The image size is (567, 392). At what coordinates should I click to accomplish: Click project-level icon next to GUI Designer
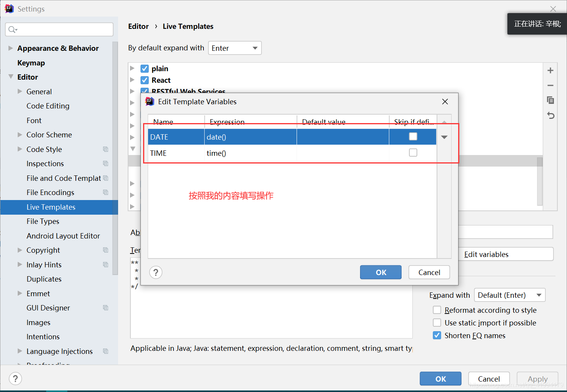(x=105, y=308)
